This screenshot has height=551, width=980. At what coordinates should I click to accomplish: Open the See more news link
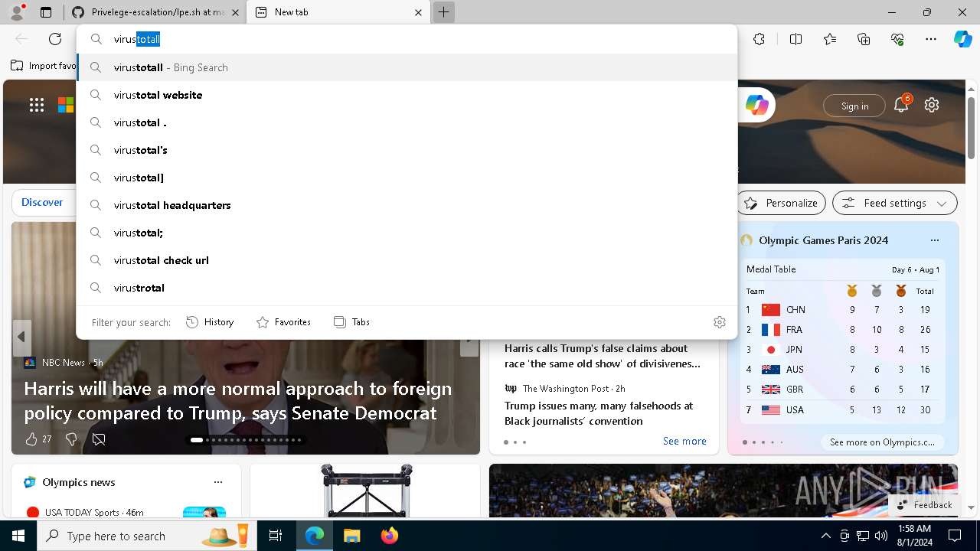pos(684,441)
